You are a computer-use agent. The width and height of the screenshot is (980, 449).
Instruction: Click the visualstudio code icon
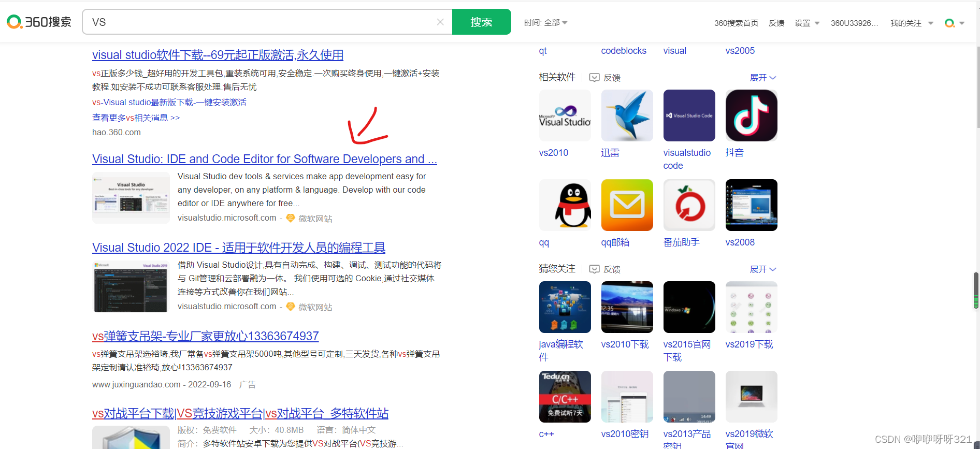689,115
